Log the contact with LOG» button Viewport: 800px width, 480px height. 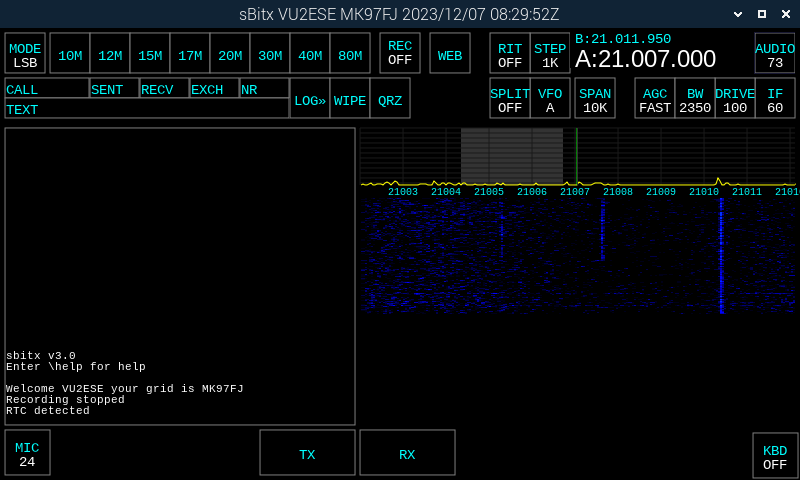coord(310,98)
